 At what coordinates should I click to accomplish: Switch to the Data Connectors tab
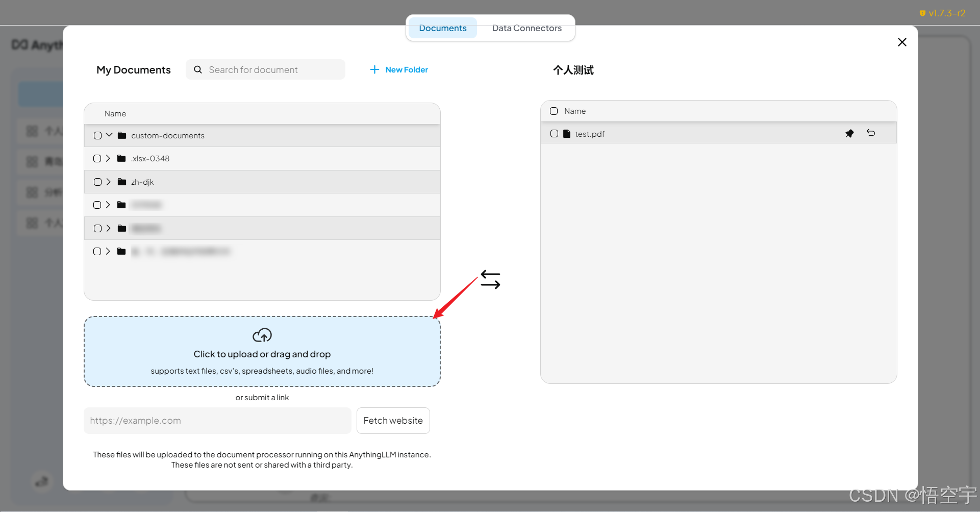pyautogui.click(x=526, y=28)
